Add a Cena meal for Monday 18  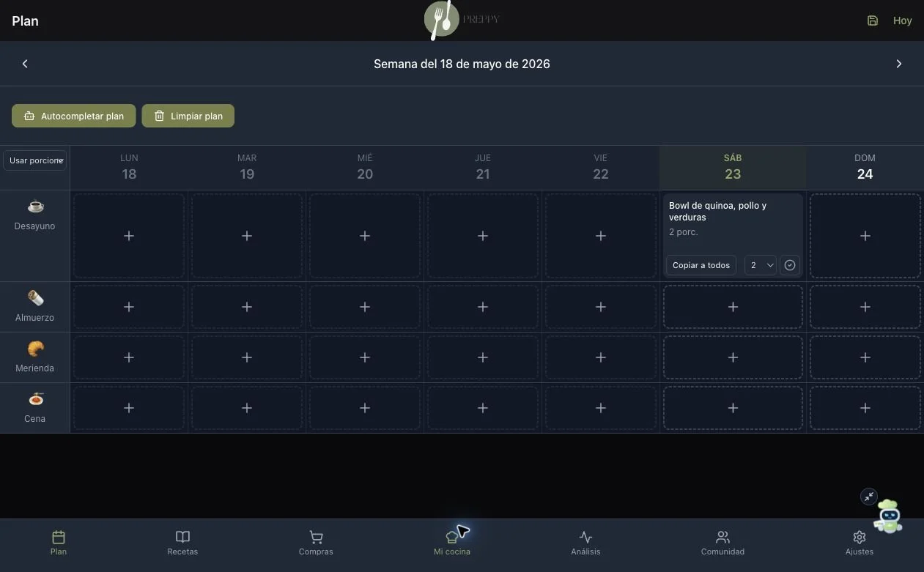point(129,408)
